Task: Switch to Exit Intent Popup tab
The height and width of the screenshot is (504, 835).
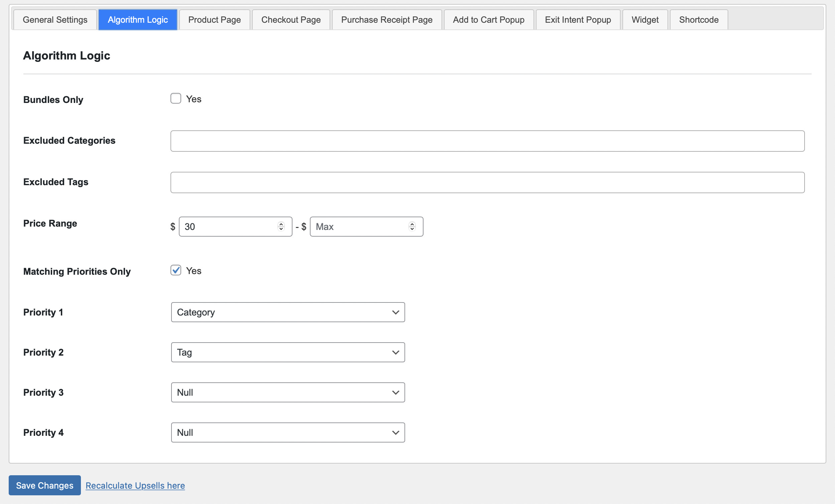Action: click(578, 20)
